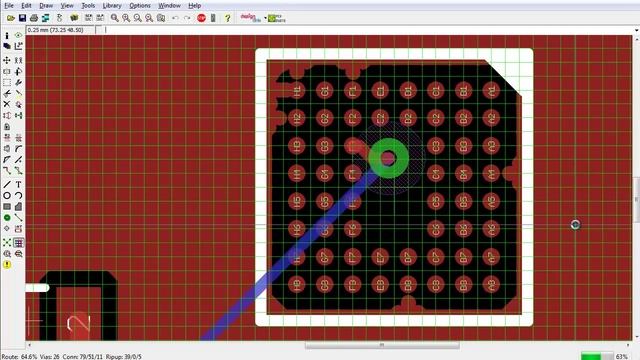The width and height of the screenshot is (640, 360).
Task: Run the Ratsnest tool
Action: [7, 242]
